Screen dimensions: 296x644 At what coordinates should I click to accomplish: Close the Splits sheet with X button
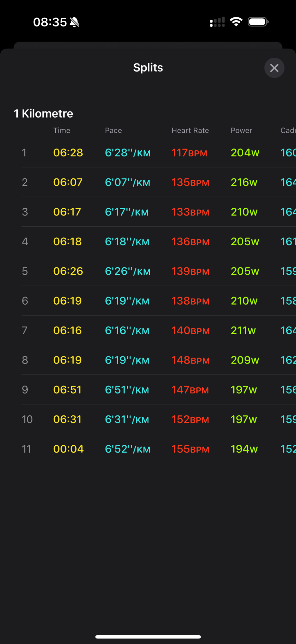coord(274,68)
